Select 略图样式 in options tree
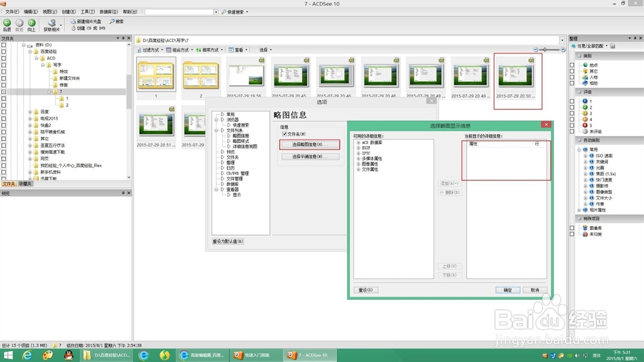644x362 pixels. coord(241,141)
